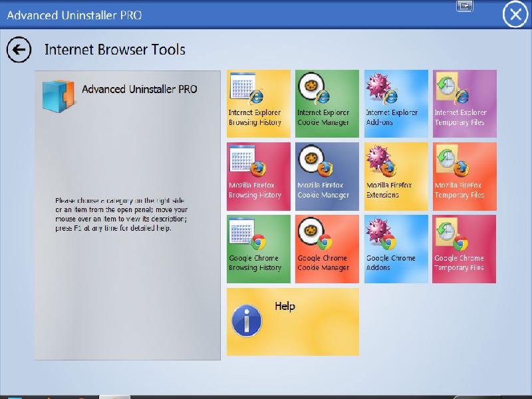Click the "Internet Browser Tools" heading
532x399 pixels.
click(115, 49)
